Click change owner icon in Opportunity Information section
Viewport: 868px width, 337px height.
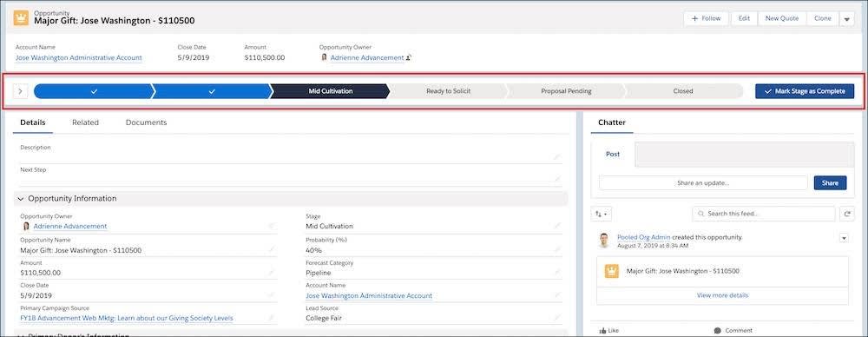[271, 226]
